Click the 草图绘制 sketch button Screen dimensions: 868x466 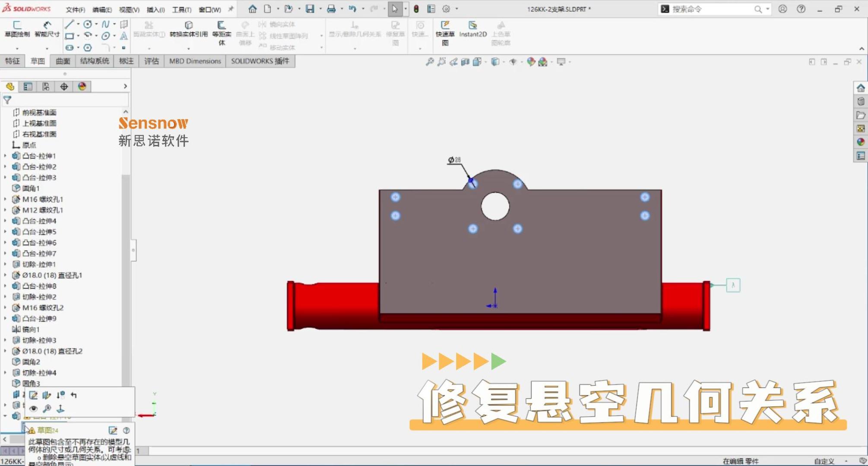click(17, 28)
